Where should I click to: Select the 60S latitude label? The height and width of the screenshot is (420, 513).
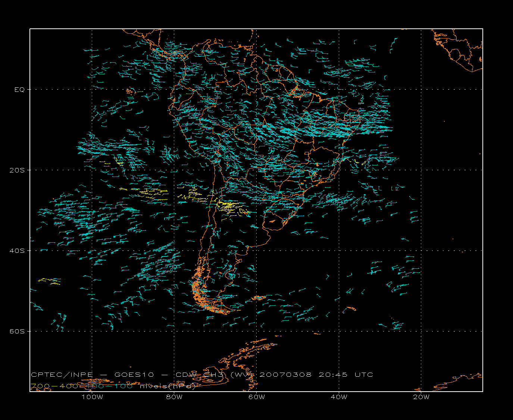click(18, 331)
